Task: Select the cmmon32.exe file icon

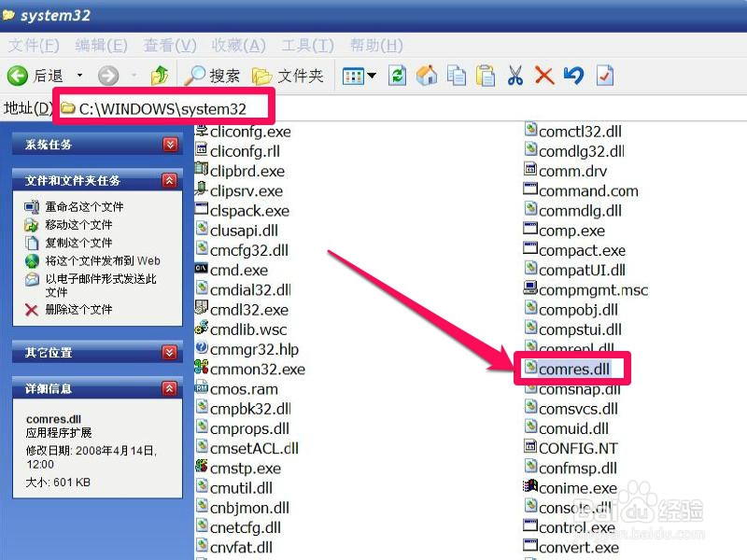Action: pos(201,368)
